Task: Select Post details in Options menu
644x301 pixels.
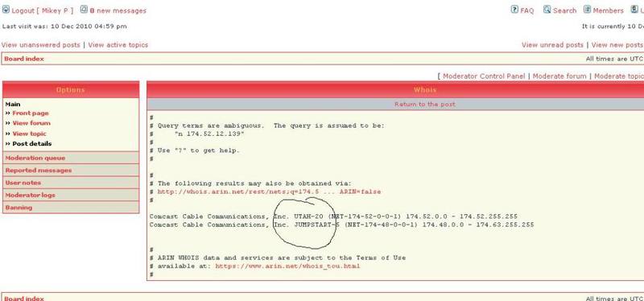Action: 32,144
